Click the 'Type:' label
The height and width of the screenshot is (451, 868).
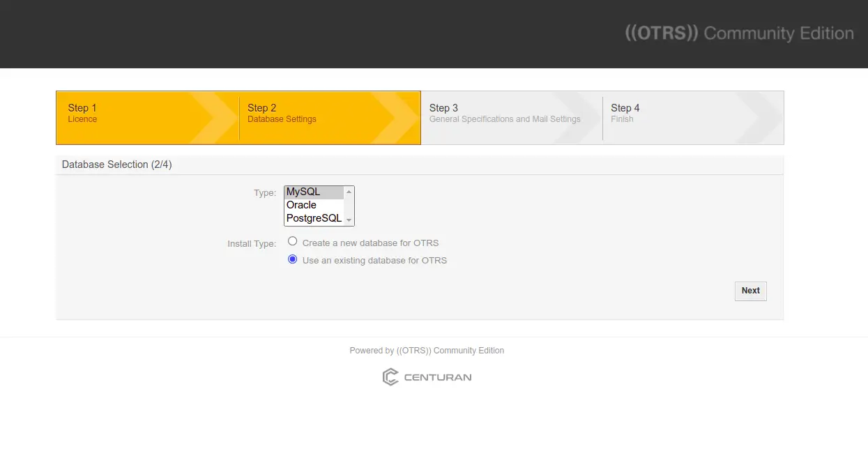click(x=265, y=193)
